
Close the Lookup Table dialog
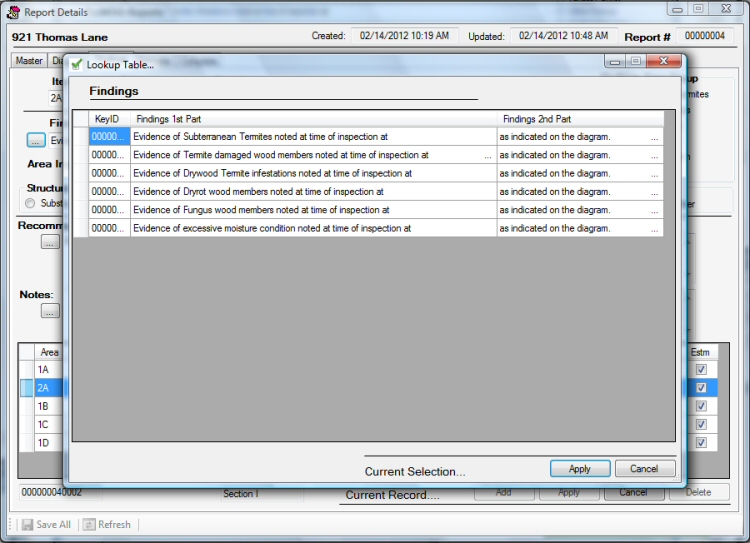(x=663, y=61)
